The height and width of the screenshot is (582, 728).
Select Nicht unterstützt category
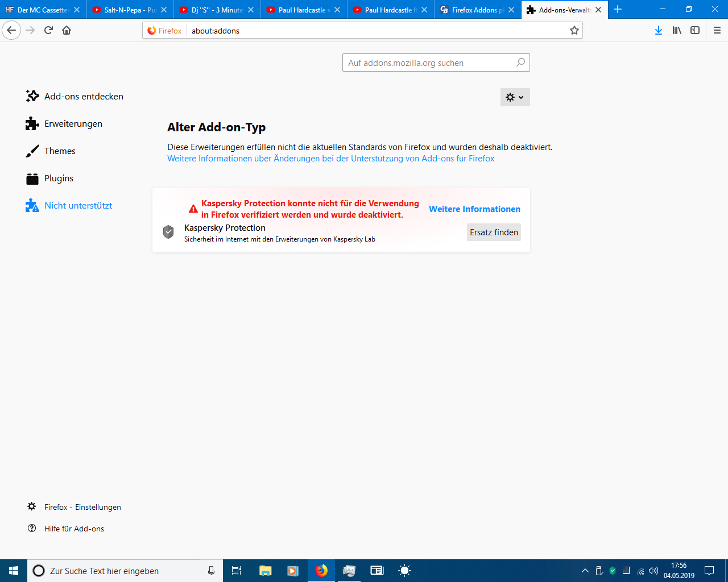pos(69,205)
